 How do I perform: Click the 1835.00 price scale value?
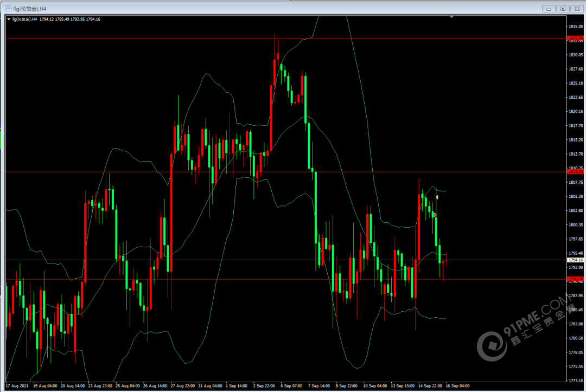coord(576,27)
